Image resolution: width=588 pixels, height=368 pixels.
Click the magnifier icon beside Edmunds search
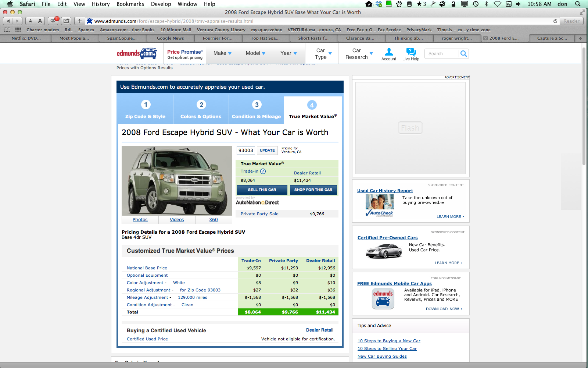point(464,54)
